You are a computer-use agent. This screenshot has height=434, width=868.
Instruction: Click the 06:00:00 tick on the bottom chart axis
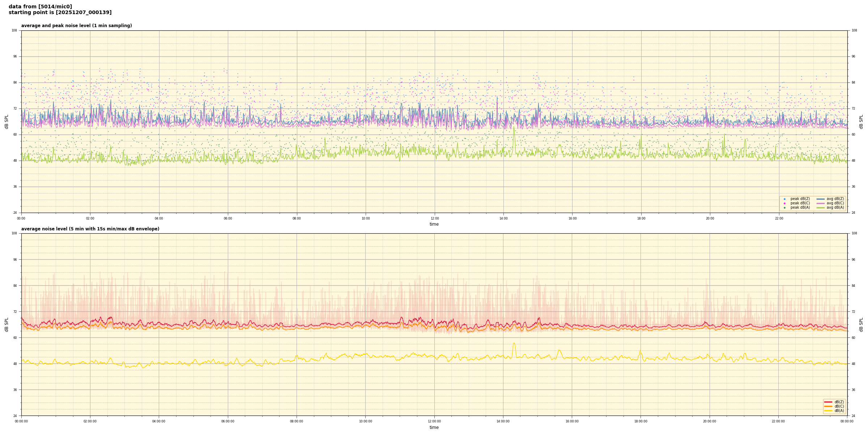[x=228, y=421]
